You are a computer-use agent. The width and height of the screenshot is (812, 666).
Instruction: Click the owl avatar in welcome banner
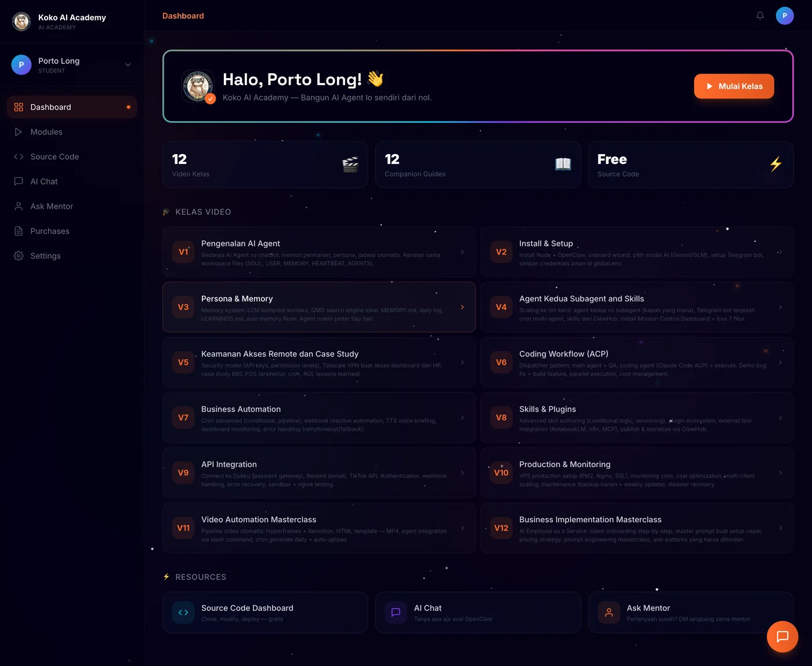pos(198,86)
